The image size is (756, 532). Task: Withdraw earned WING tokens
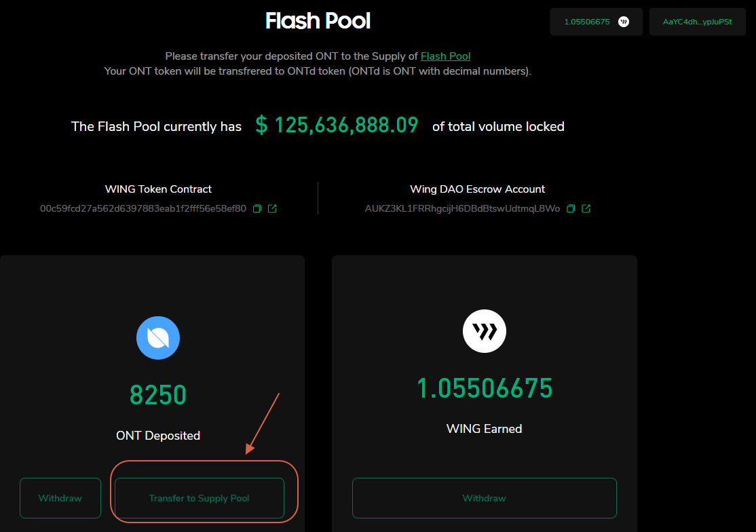pyautogui.click(x=484, y=498)
